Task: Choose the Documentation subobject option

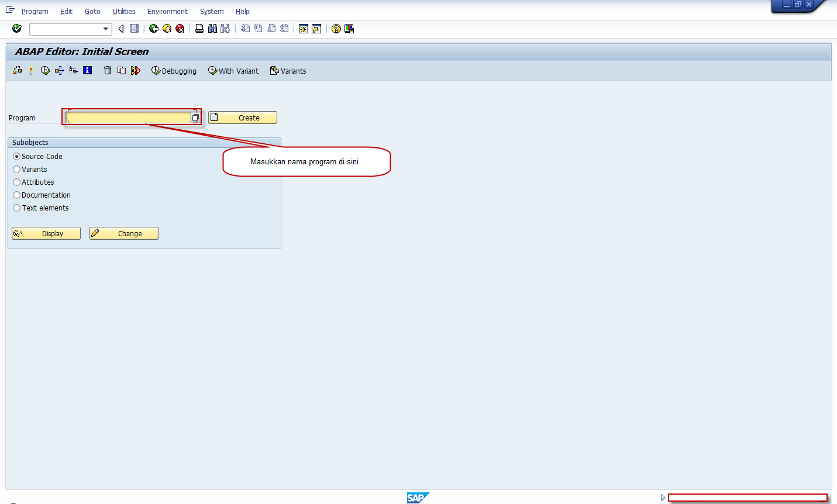Action: [16, 195]
